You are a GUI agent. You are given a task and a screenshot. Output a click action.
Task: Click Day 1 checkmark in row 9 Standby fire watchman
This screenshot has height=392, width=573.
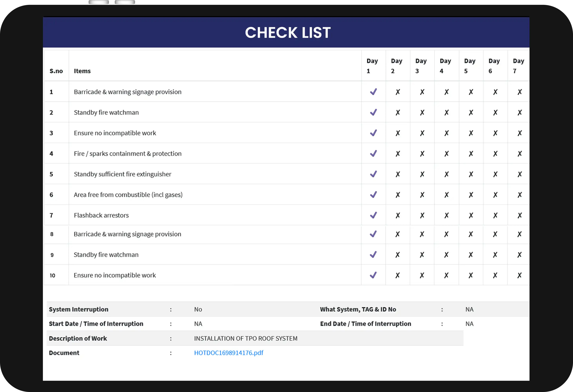point(373,254)
